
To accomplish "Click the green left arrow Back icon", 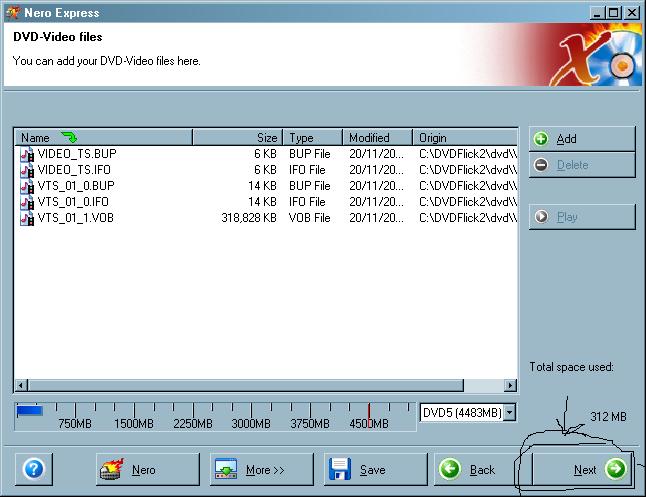I will tap(450, 469).
